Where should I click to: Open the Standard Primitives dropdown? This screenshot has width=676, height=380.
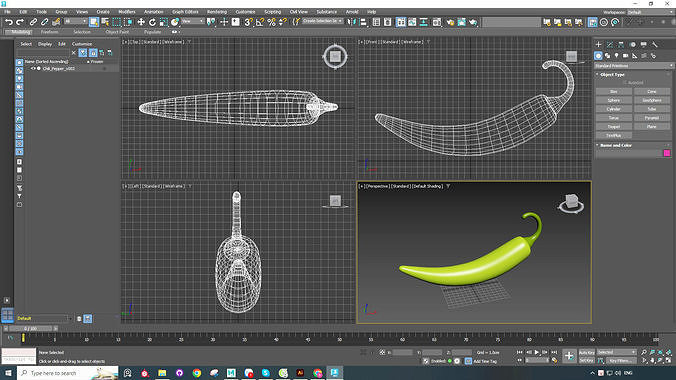(634, 66)
